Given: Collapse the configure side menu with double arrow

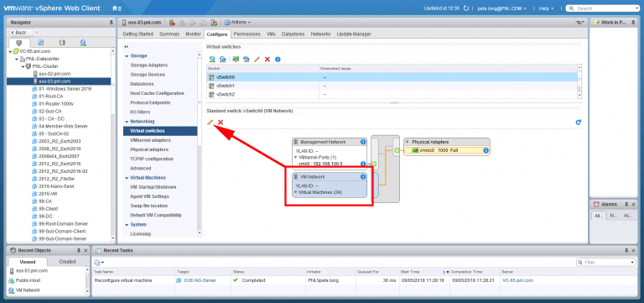Looking at the screenshot, I should (x=126, y=47).
